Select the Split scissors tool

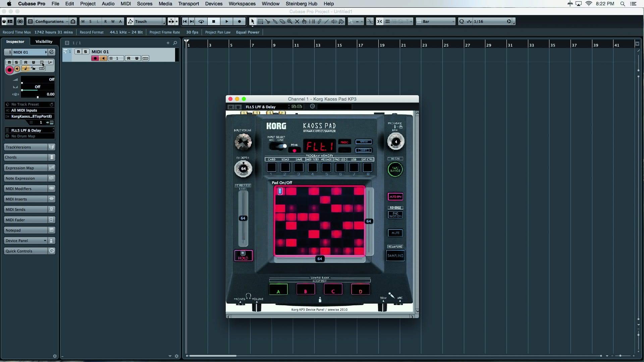268,21
